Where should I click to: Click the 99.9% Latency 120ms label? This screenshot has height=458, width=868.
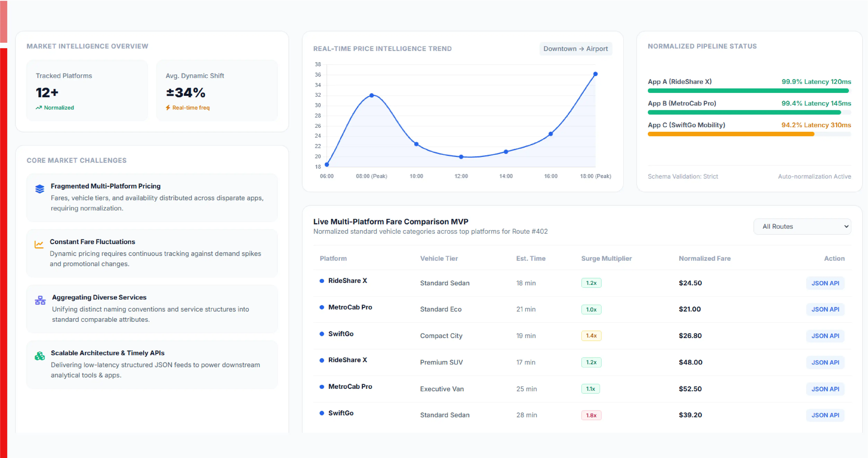coord(816,82)
